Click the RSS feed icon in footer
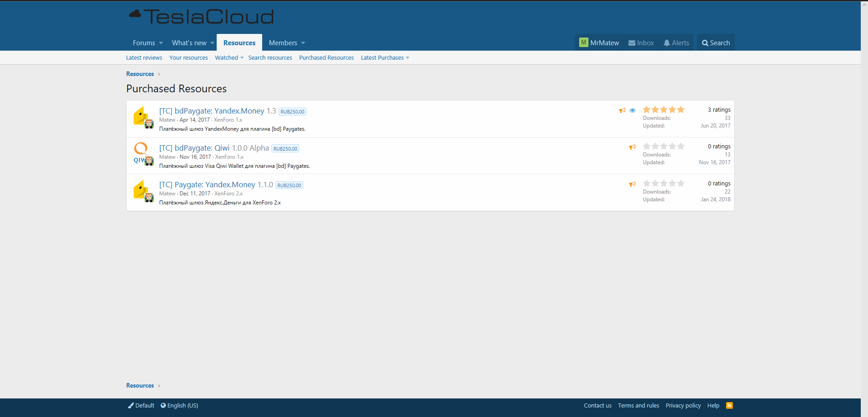 (729, 405)
